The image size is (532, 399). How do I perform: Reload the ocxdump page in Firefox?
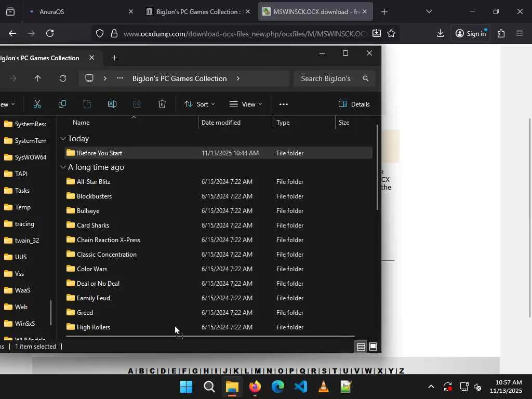coord(50,33)
